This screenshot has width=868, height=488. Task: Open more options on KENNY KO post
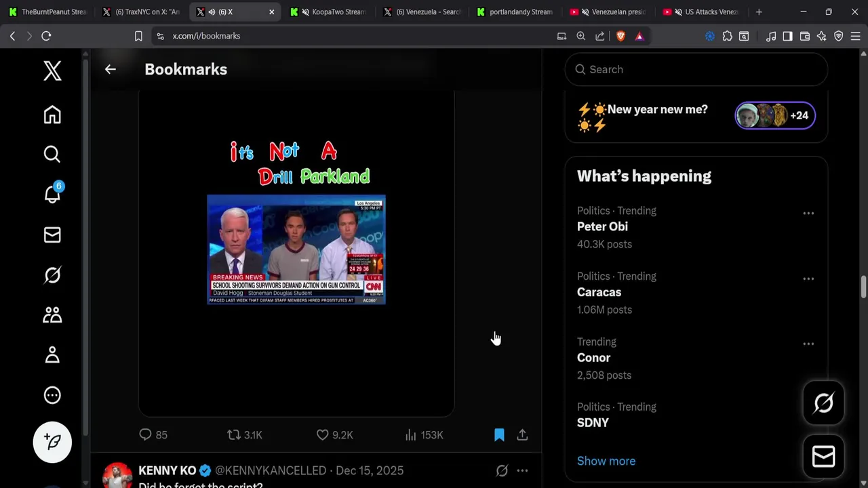click(x=522, y=470)
